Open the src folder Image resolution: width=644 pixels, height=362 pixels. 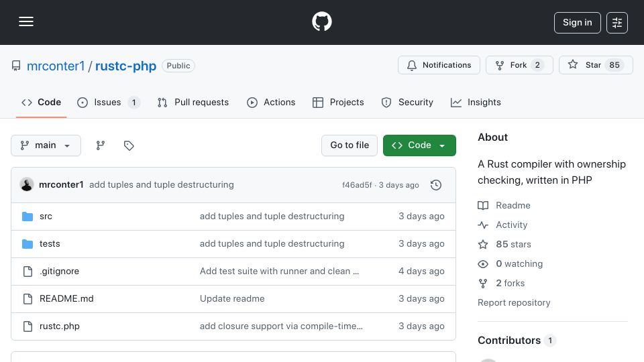[x=46, y=217]
